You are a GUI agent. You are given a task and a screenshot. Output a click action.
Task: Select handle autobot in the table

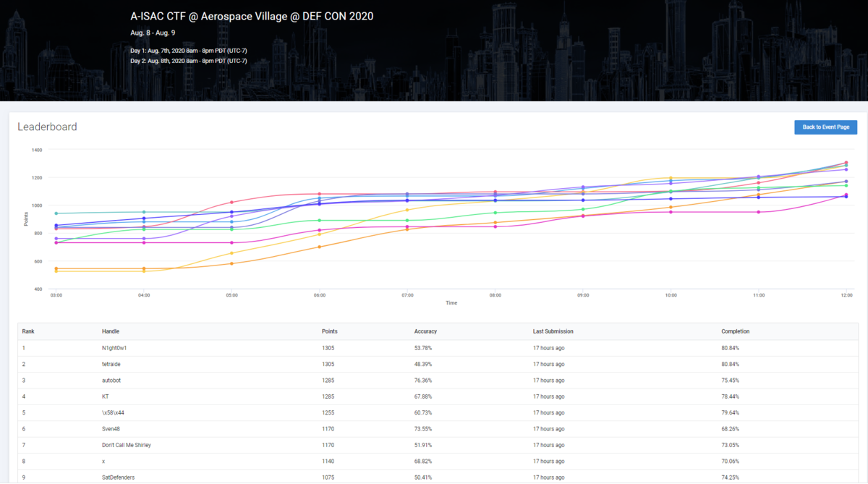pyautogui.click(x=113, y=380)
